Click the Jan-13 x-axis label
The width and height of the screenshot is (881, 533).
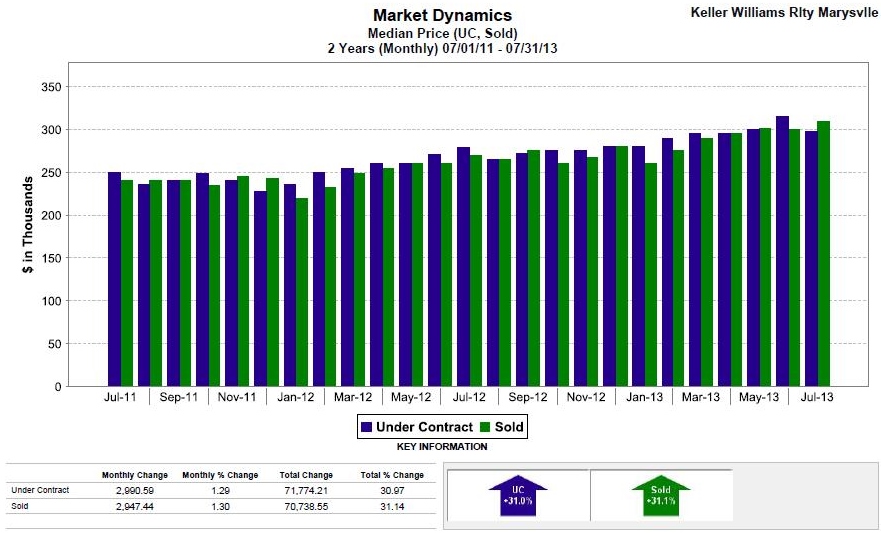[645, 397]
